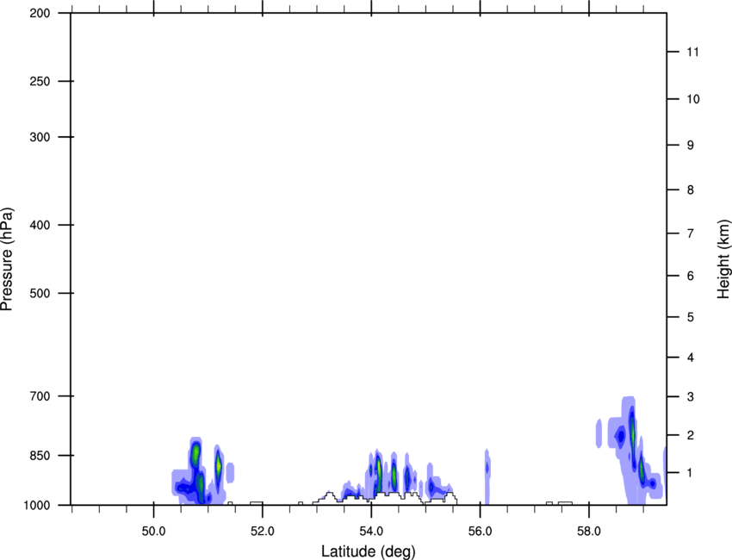Pick the 3 km height label
Screen dimensions: 732x560
coord(691,397)
